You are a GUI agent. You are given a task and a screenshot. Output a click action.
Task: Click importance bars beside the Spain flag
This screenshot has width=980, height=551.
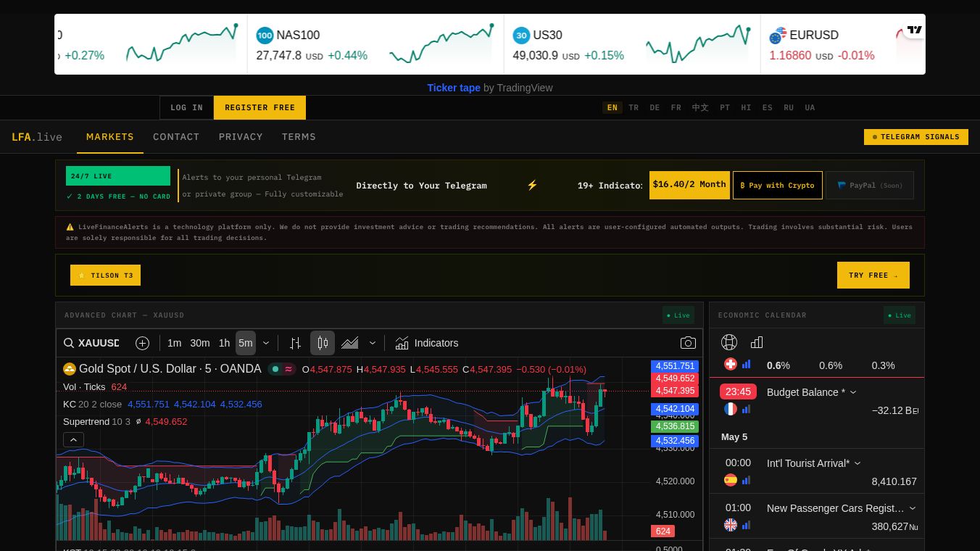[x=747, y=480]
